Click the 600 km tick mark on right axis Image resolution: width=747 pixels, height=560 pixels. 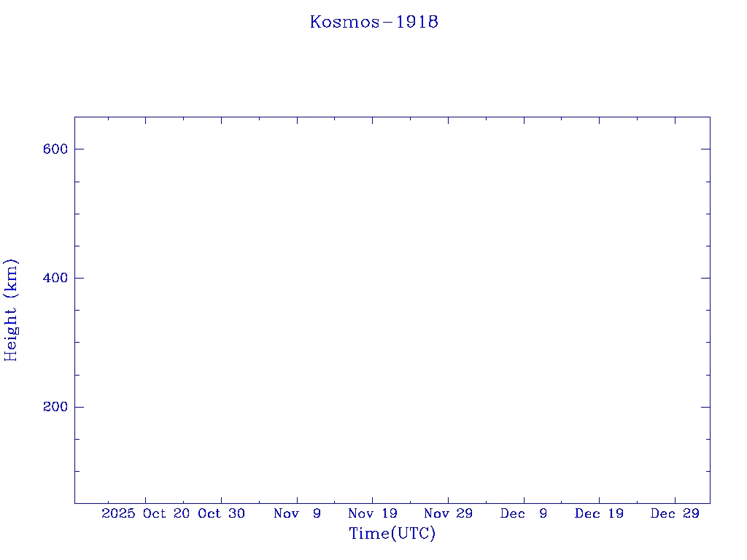point(705,149)
